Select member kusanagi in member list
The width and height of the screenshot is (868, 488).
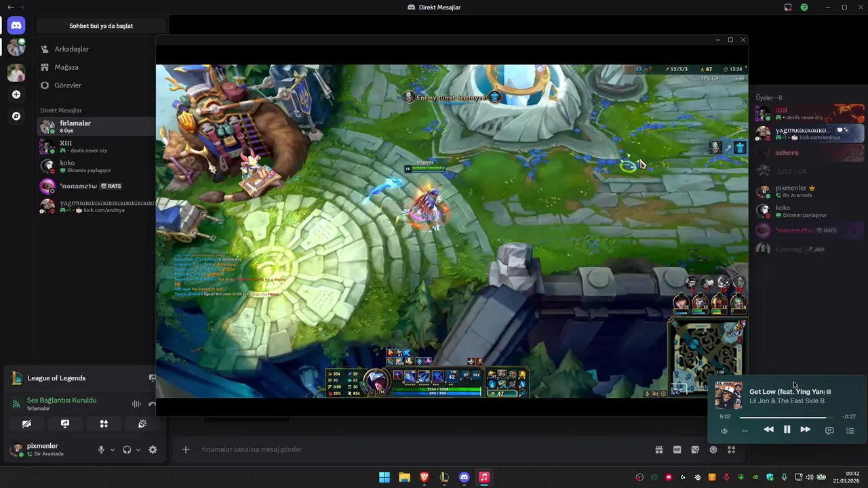[810, 249]
